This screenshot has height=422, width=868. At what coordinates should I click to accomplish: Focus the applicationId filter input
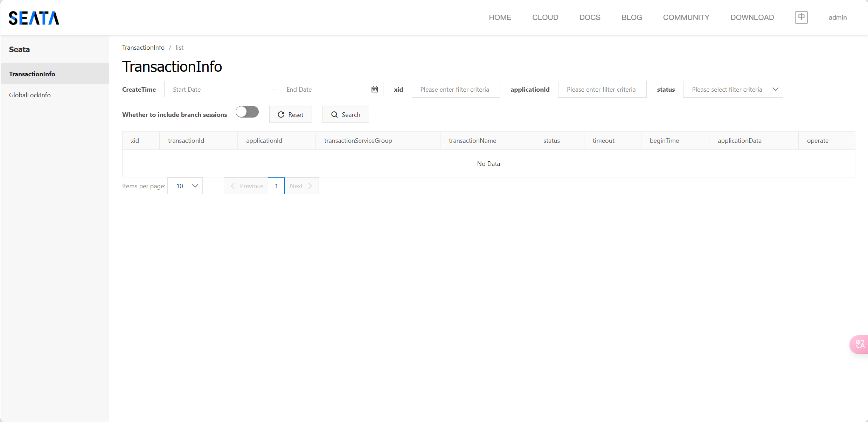coord(602,90)
